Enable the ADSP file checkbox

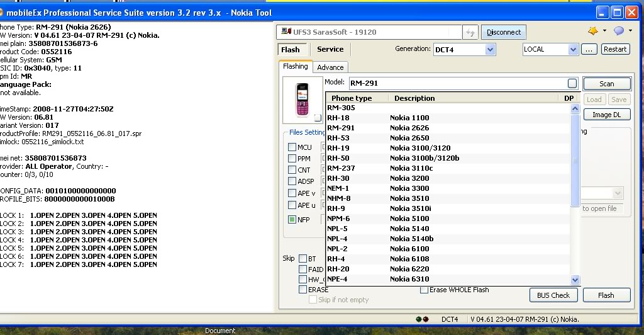[292, 181]
